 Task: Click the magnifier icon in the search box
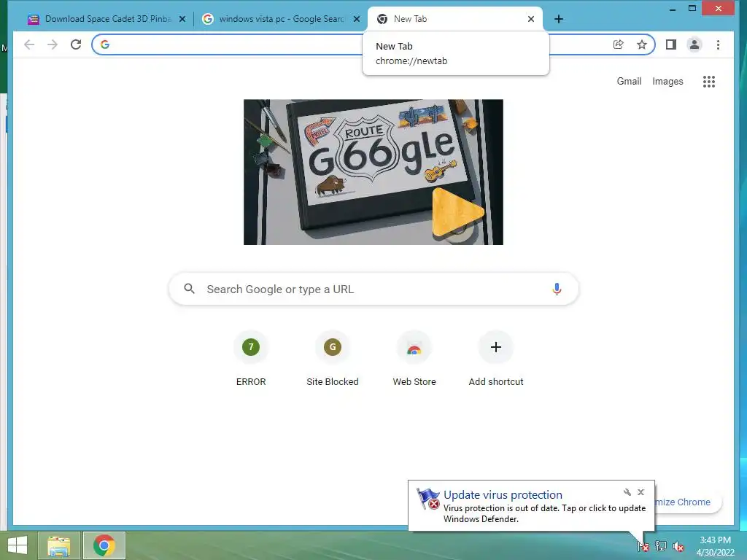pyautogui.click(x=189, y=289)
